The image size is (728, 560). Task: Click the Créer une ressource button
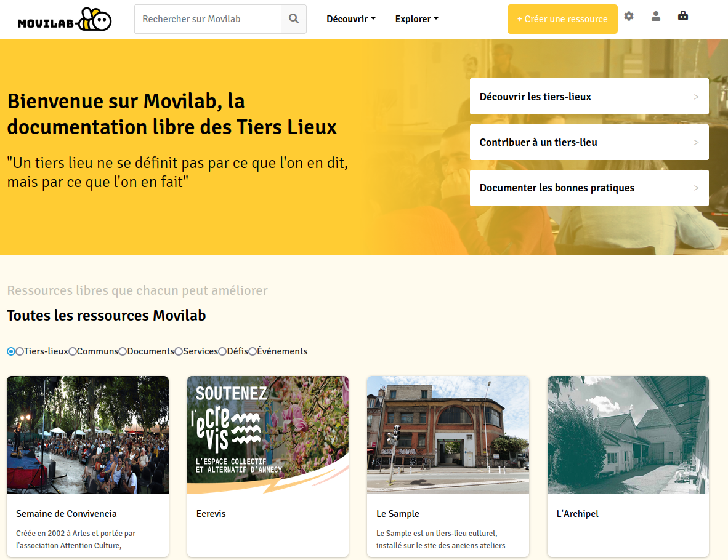(562, 19)
